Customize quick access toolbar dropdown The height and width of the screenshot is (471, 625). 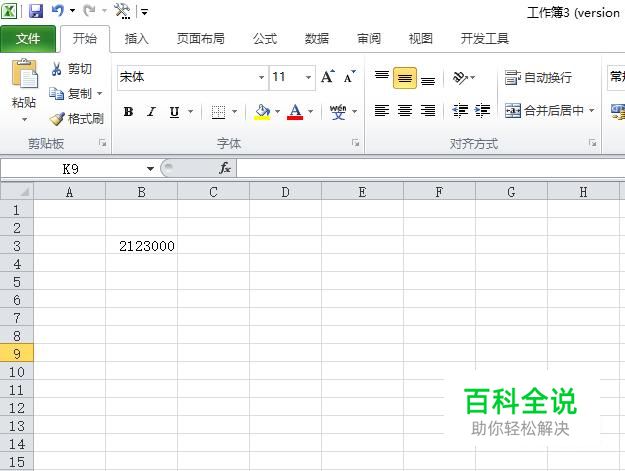144,12
